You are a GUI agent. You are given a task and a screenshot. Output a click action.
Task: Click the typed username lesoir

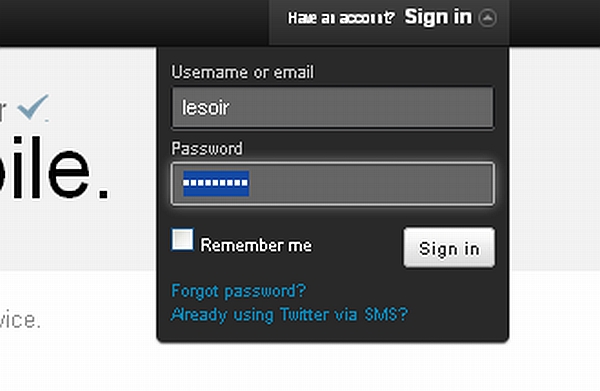coord(205,108)
